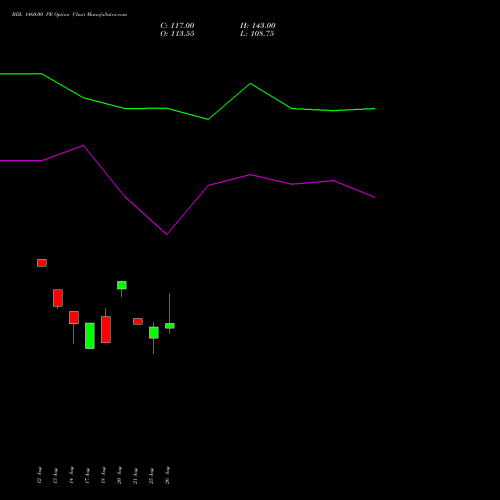Screen dimensions: 500x500
Task: Click the 25 Aug date label
Action: (x=151, y=475)
